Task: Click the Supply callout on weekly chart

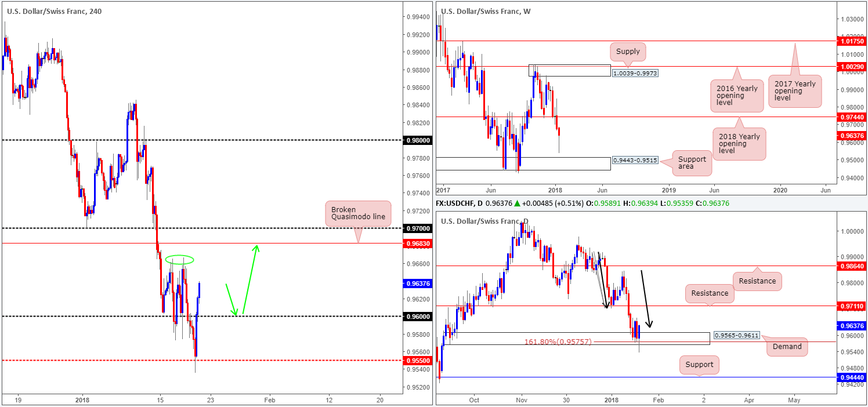Action: pos(628,52)
